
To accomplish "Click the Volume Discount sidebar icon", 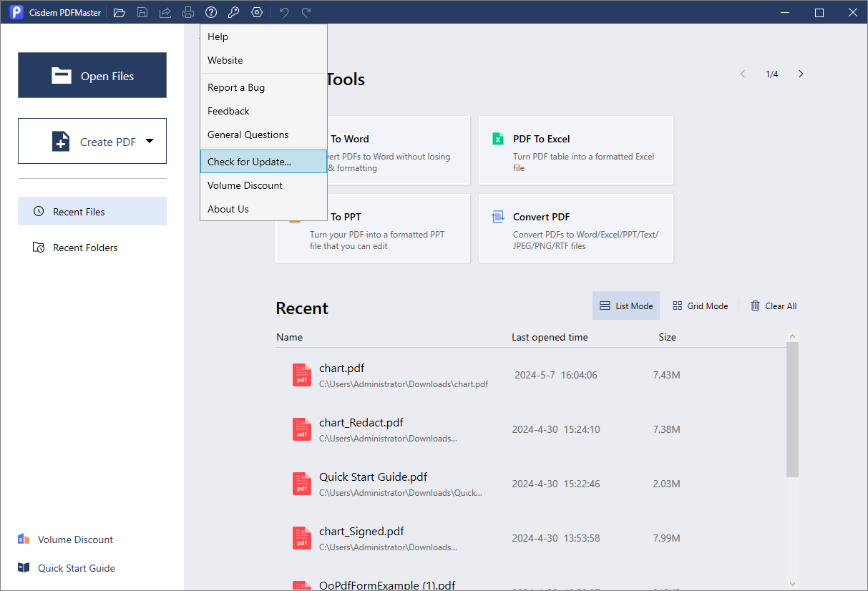I will coord(24,539).
